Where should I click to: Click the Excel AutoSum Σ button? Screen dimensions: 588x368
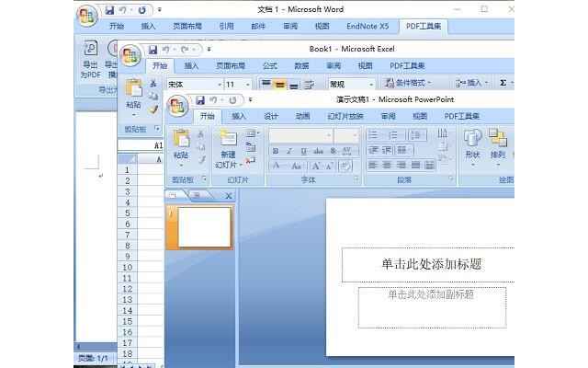click(x=505, y=83)
